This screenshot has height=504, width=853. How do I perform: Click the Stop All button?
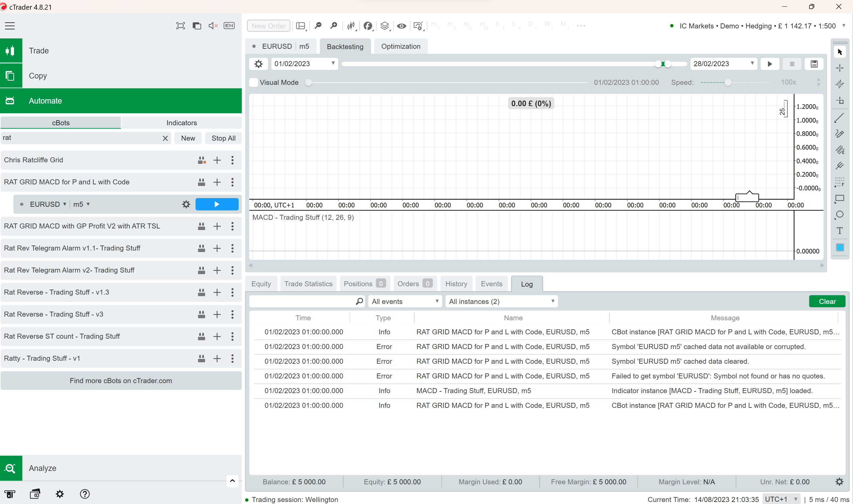point(223,138)
